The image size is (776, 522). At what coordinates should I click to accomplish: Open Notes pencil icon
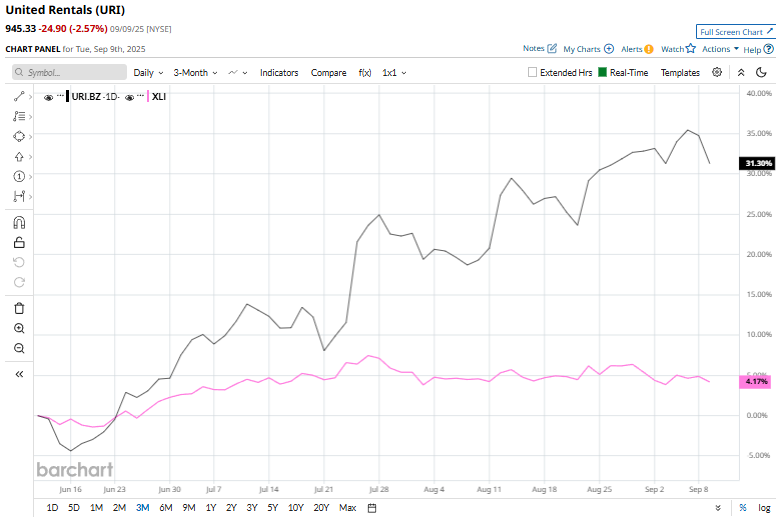pyautogui.click(x=552, y=48)
